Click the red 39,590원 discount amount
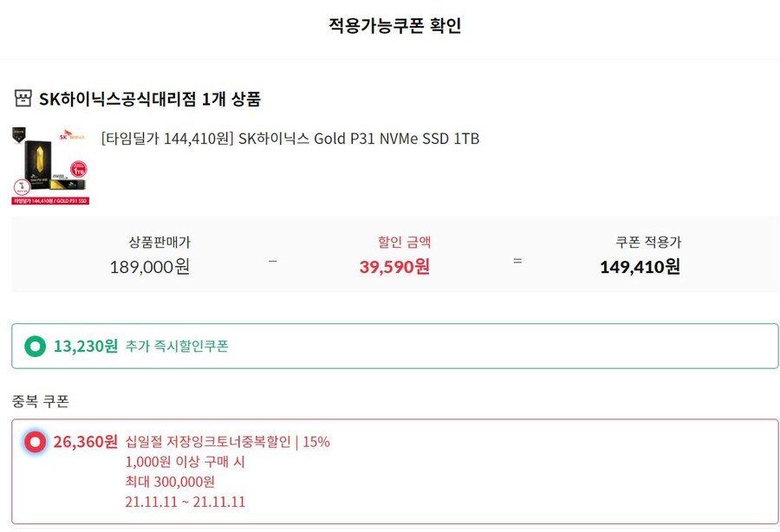The width and height of the screenshot is (780, 532). coord(394,267)
